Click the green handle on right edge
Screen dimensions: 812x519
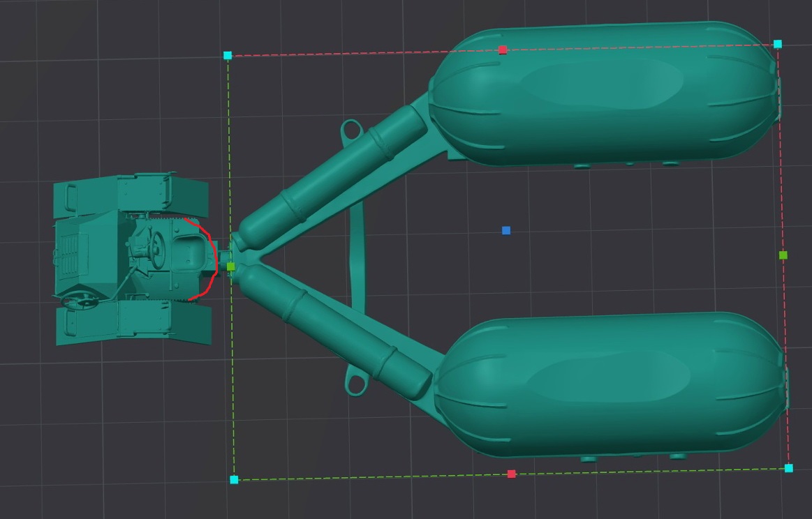pyautogui.click(x=783, y=255)
